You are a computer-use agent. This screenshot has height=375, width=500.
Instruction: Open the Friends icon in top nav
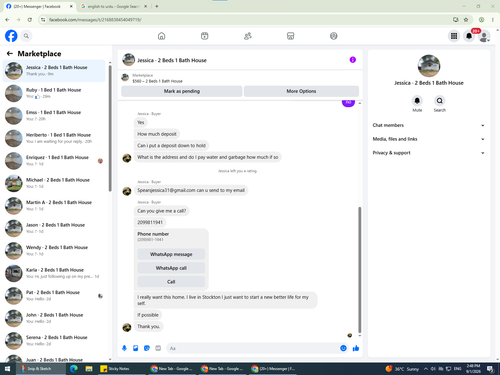248,36
